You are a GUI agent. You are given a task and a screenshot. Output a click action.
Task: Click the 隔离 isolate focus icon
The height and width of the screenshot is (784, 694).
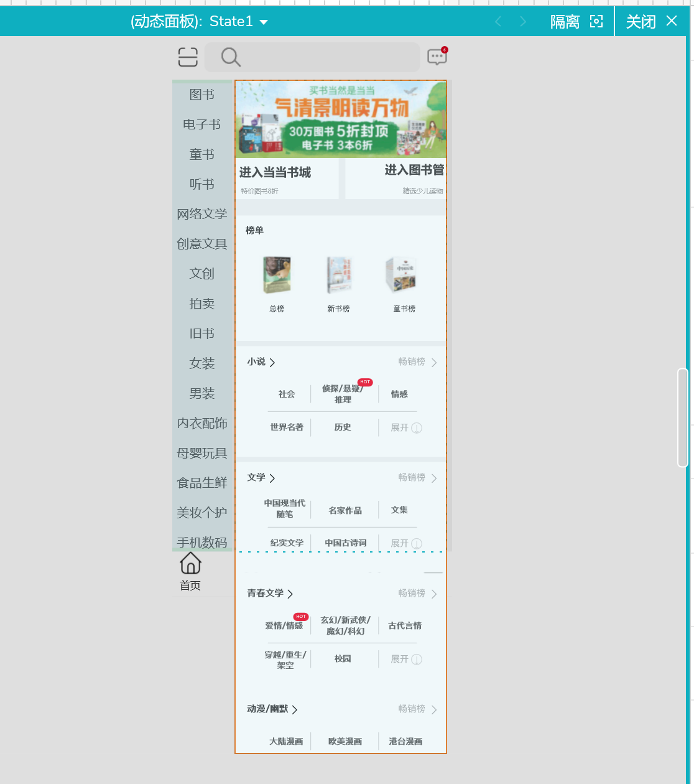(x=596, y=22)
